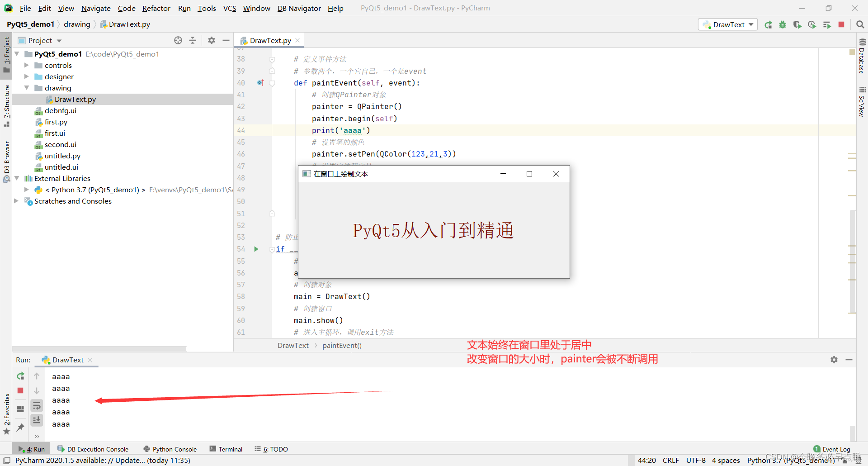Pin the Run tab

coord(20,427)
